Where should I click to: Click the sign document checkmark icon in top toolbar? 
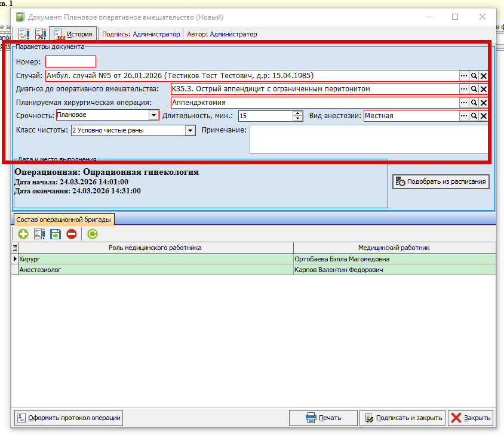[24, 35]
